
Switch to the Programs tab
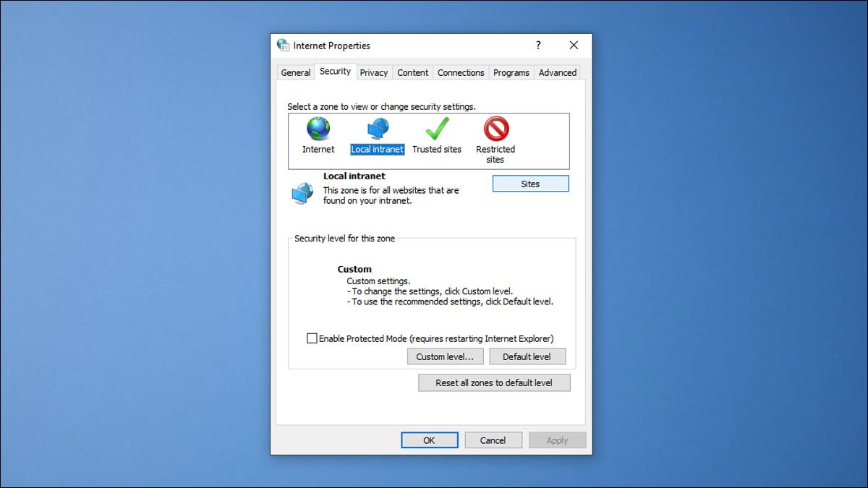(x=511, y=72)
